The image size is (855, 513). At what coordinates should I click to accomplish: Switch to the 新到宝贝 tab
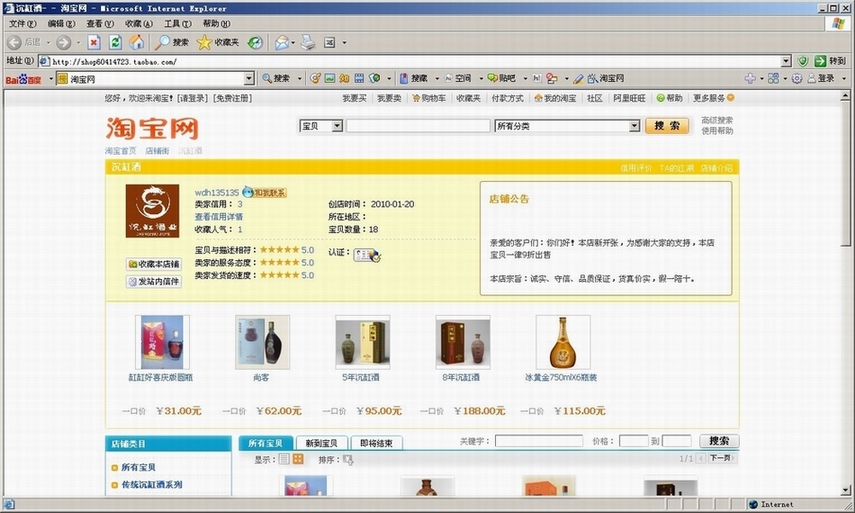pos(322,443)
